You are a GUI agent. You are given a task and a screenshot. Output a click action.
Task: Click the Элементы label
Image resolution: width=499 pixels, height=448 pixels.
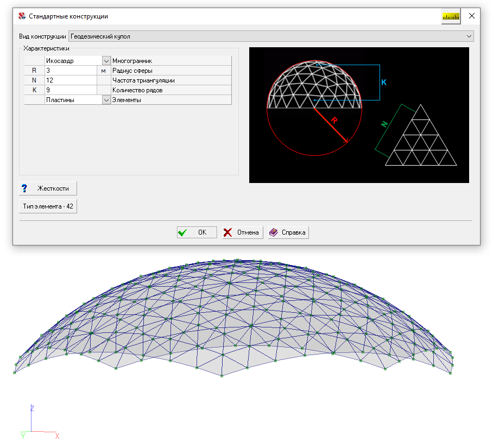pos(127,100)
